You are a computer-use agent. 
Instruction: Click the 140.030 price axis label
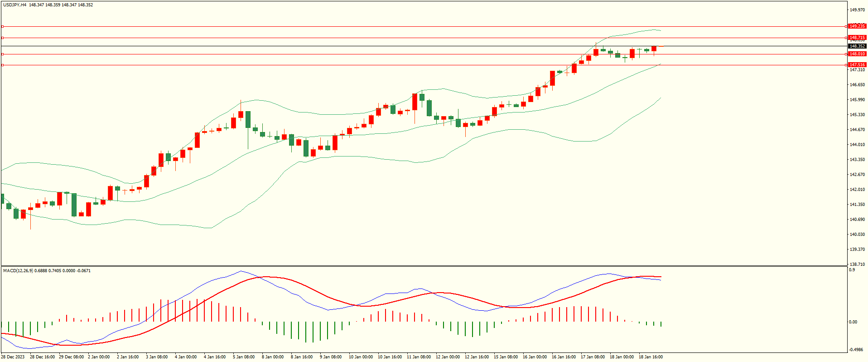pyautogui.click(x=858, y=235)
